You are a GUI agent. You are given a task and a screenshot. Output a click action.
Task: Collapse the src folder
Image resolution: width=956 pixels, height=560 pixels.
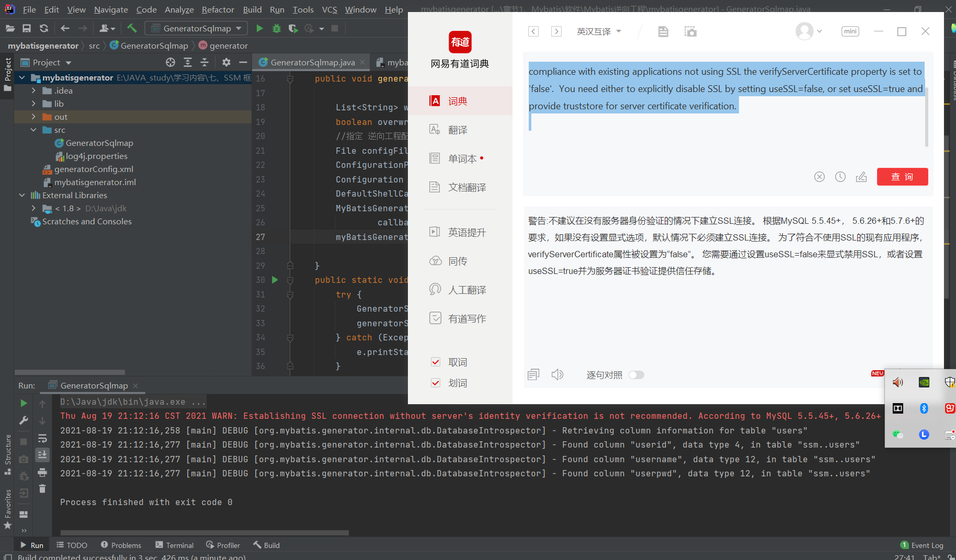point(33,130)
